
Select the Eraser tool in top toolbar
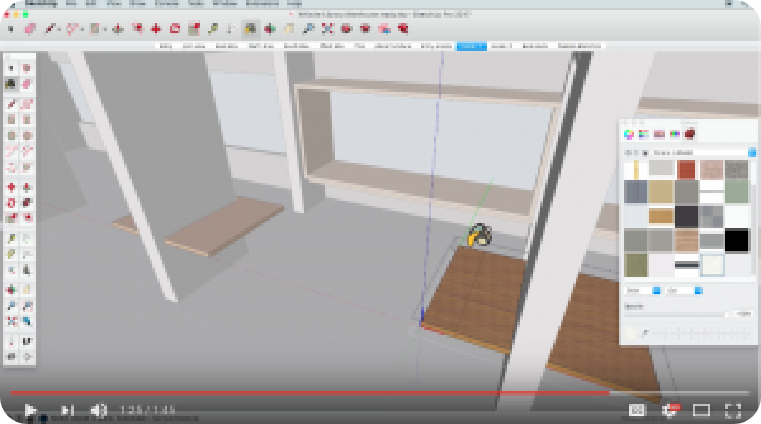30,29
